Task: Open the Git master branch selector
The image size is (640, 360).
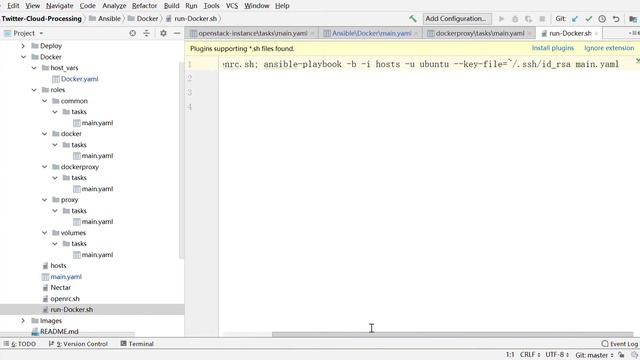Action: pos(594,355)
